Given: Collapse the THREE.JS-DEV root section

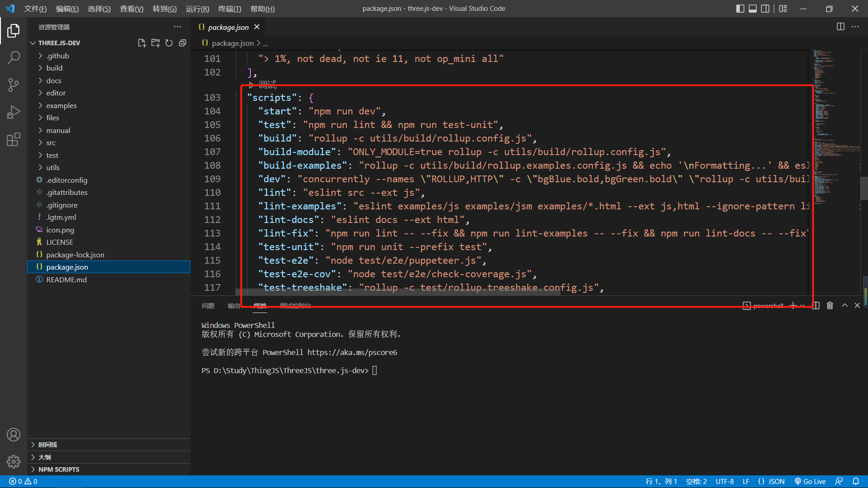Looking at the screenshot, I should (x=59, y=43).
